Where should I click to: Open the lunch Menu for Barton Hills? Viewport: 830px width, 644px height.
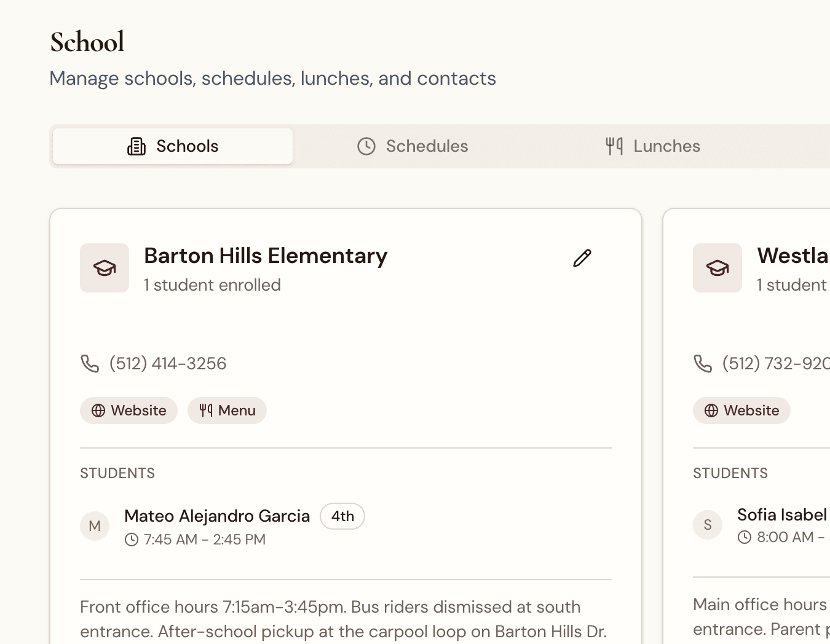tap(227, 410)
